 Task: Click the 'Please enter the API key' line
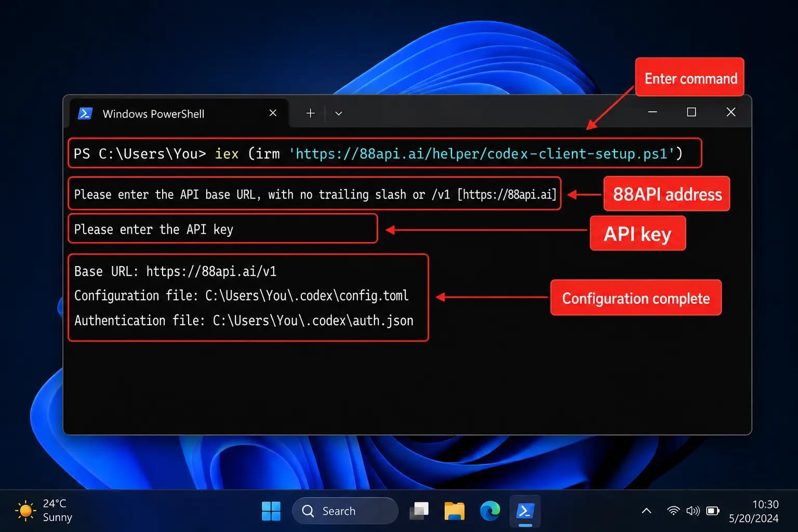pos(154,229)
